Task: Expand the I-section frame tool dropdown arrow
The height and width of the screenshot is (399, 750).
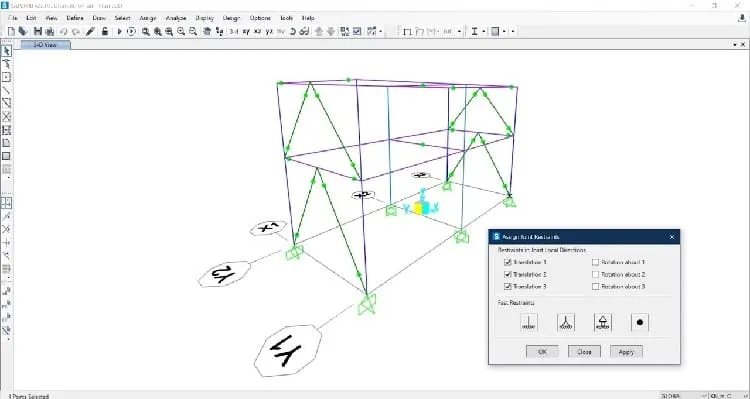Action: [x=484, y=32]
